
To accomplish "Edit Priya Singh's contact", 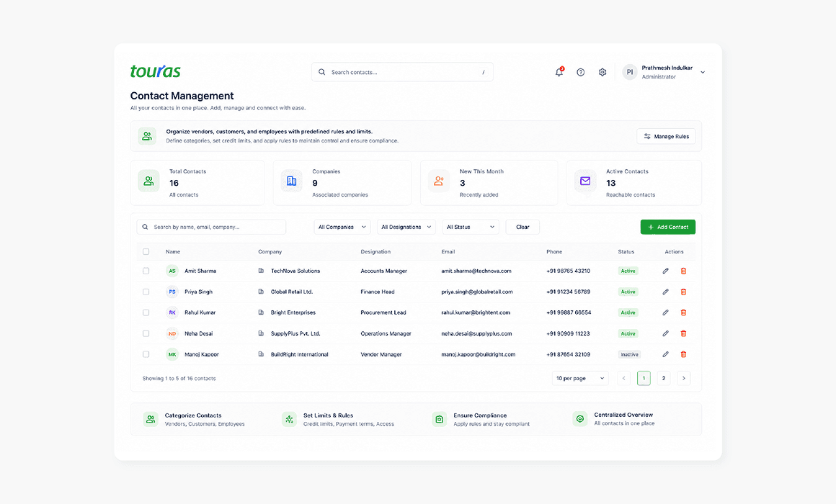I will [665, 292].
